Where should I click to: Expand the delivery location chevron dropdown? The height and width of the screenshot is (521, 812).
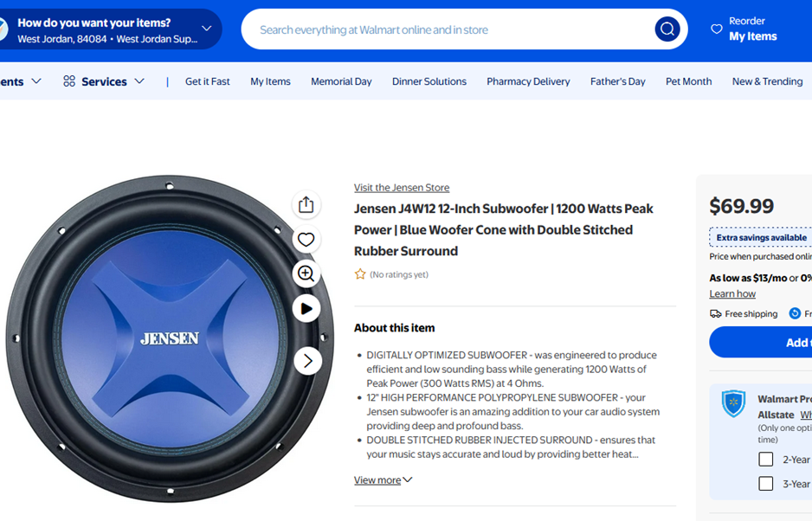pos(206,29)
